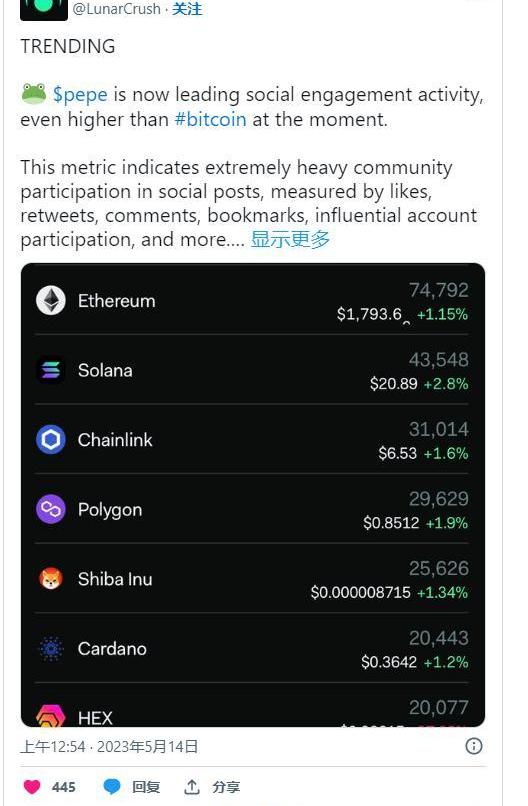Screen dimensions: 528x806
Task: Click the LunarCrush profile avatar
Action: (44, 10)
